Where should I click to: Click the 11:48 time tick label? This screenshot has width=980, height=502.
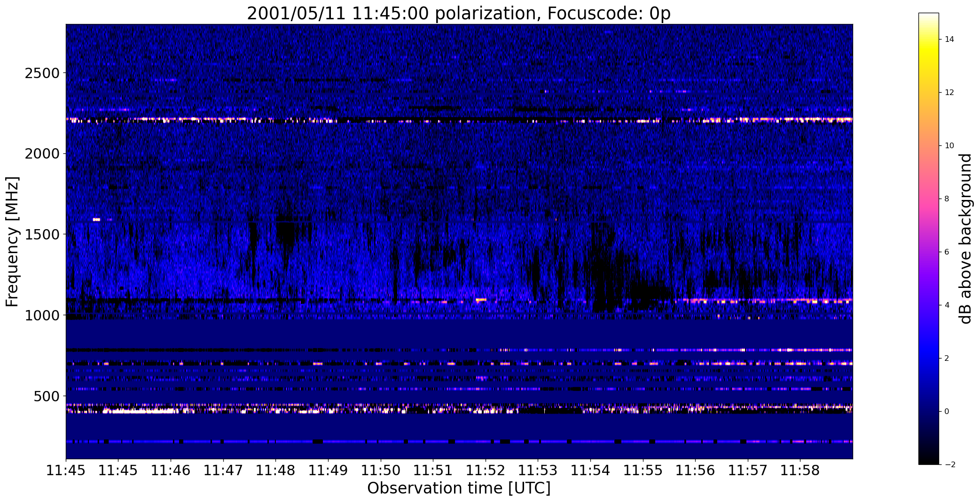pos(275,470)
